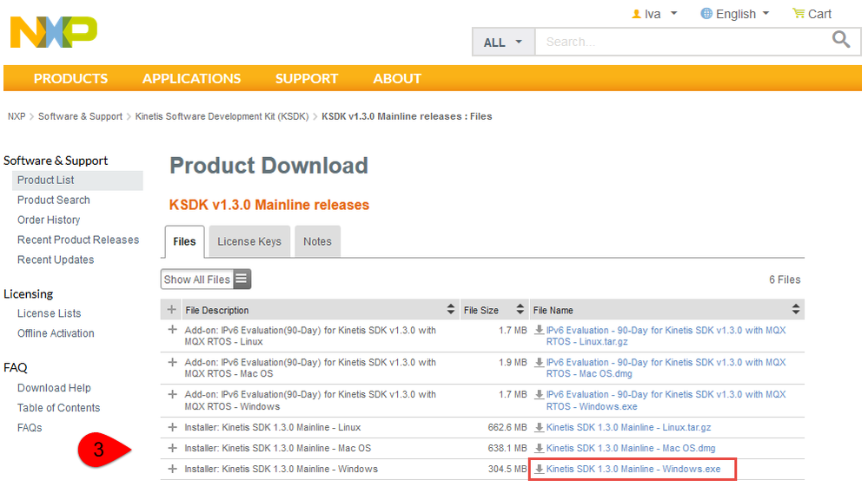Screen dimensions: 868x500
Task: Download Kinetis SDK 1.3.0 Mainline Mac OS.dmg link
Action: click(631, 448)
